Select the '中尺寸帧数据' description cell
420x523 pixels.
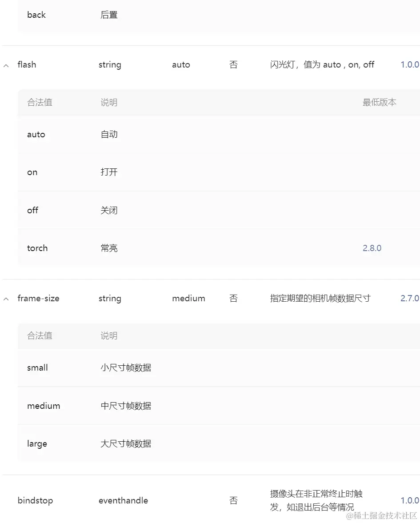126,406
